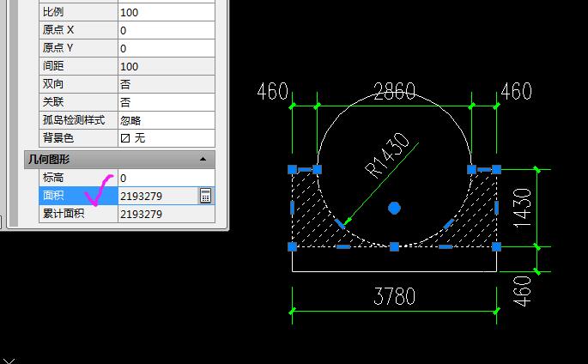Open the 孤岛检测样式 value 忽略

167,120
